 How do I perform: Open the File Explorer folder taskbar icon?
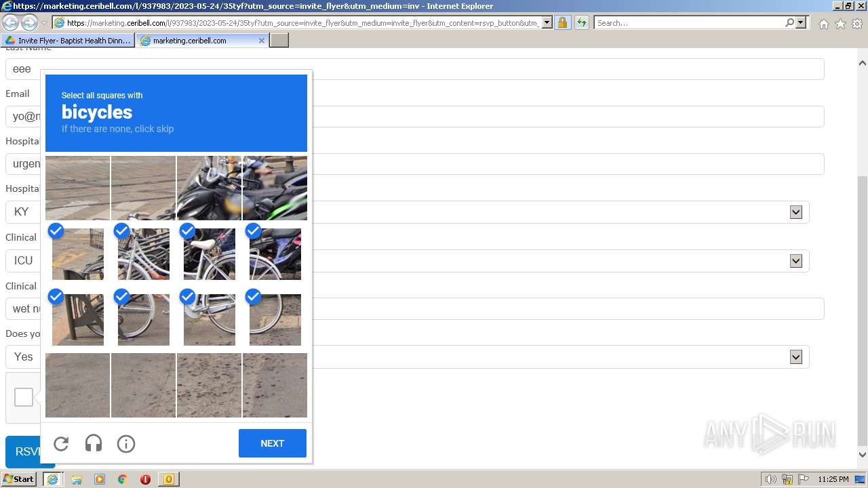(x=77, y=479)
